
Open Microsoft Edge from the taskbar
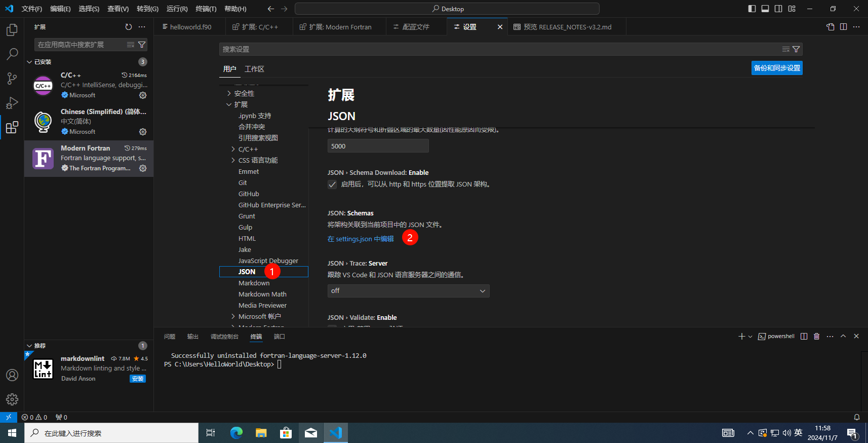click(x=236, y=433)
